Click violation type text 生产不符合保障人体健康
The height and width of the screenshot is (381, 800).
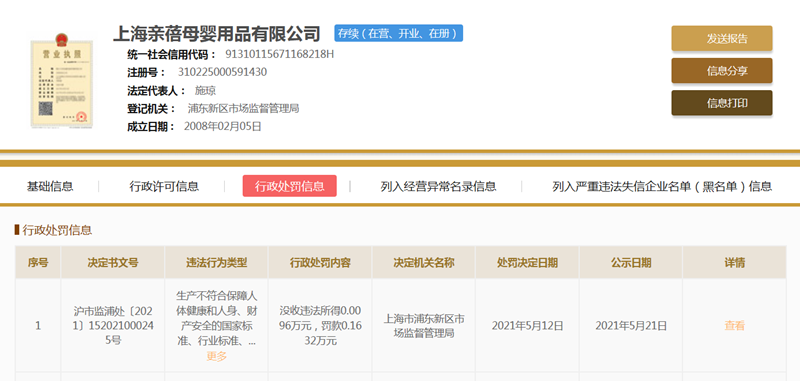216,318
